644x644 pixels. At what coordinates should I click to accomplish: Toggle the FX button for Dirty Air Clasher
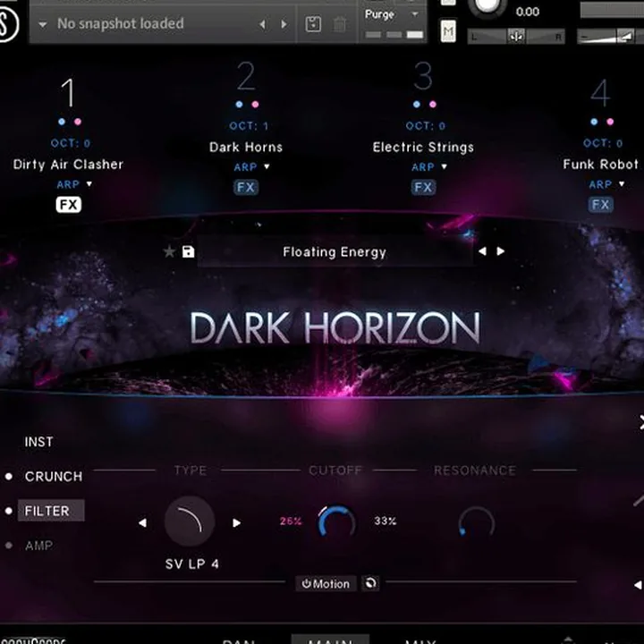(x=69, y=205)
